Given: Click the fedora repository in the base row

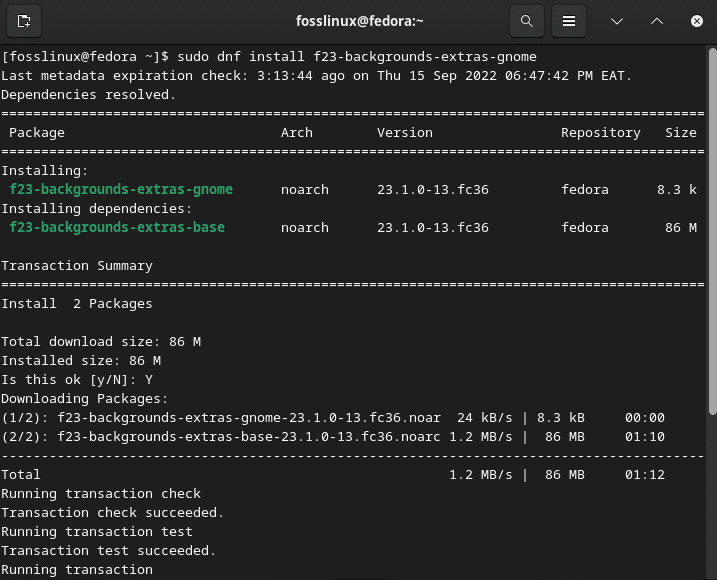Looking at the screenshot, I should coord(585,227).
